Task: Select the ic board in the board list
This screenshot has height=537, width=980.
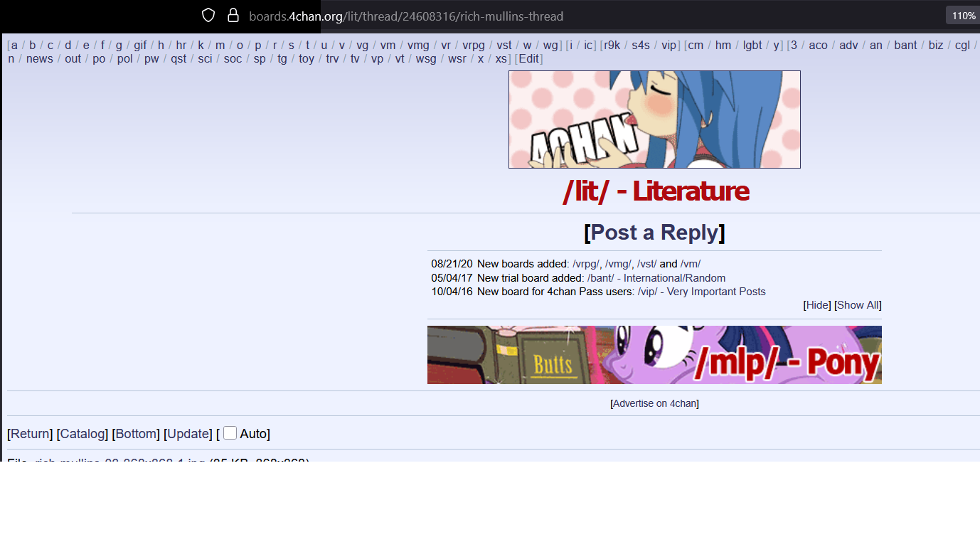Action: (x=588, y=46)
